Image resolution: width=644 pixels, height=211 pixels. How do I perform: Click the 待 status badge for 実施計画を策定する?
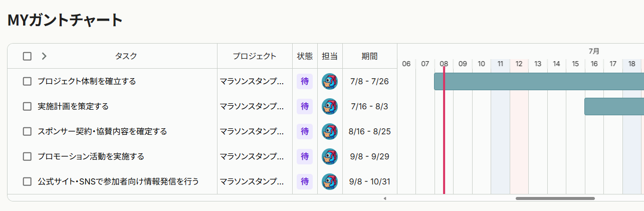click(305, 106)
